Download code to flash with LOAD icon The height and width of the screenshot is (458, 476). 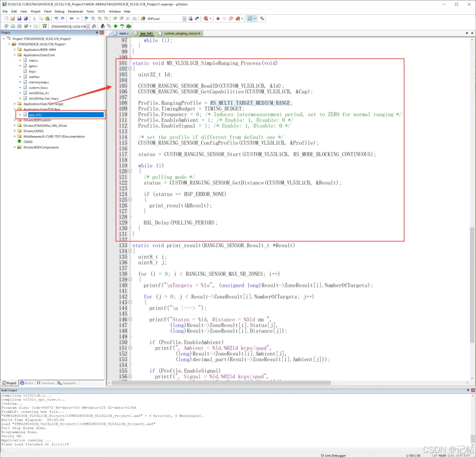(44, 26)
